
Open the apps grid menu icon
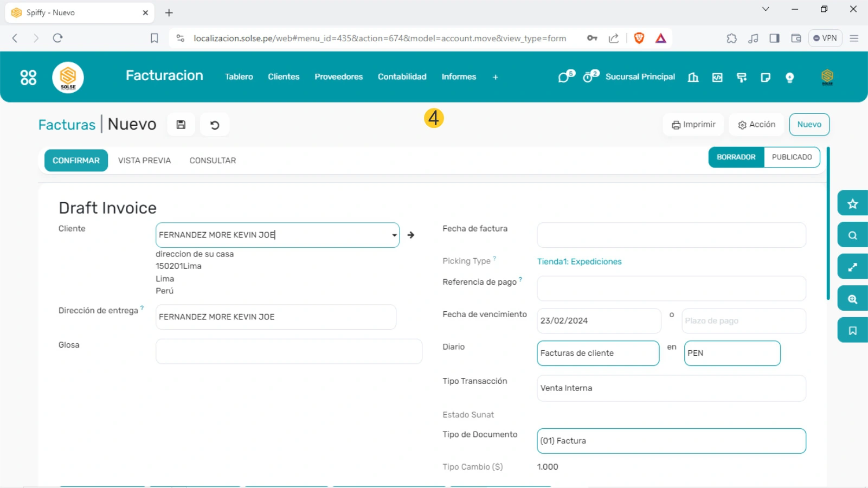28,78
